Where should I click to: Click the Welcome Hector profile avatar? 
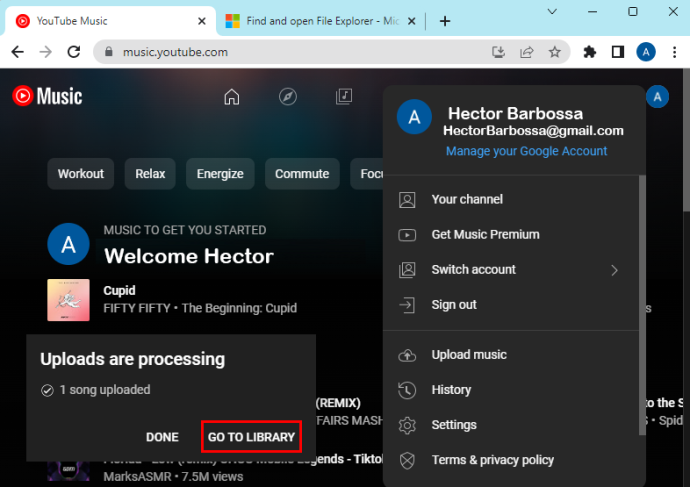(68, 244)
